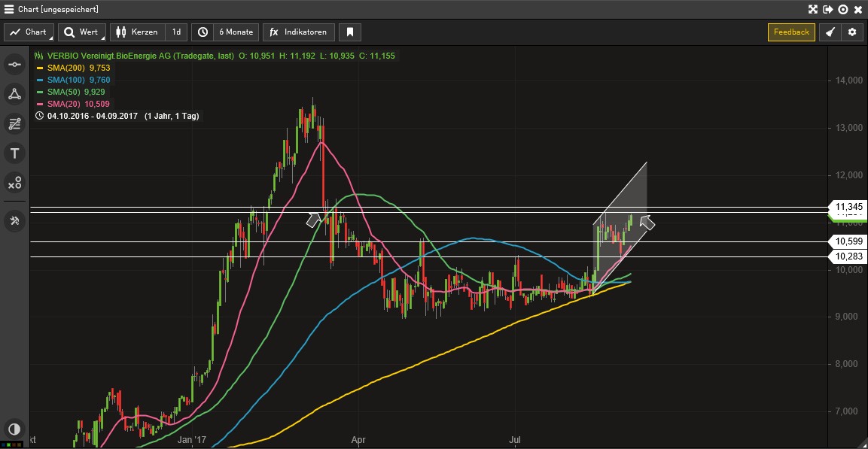868x449 pixels.
Task: Select the horizontal line drawing tool
Action: point(15,65)
